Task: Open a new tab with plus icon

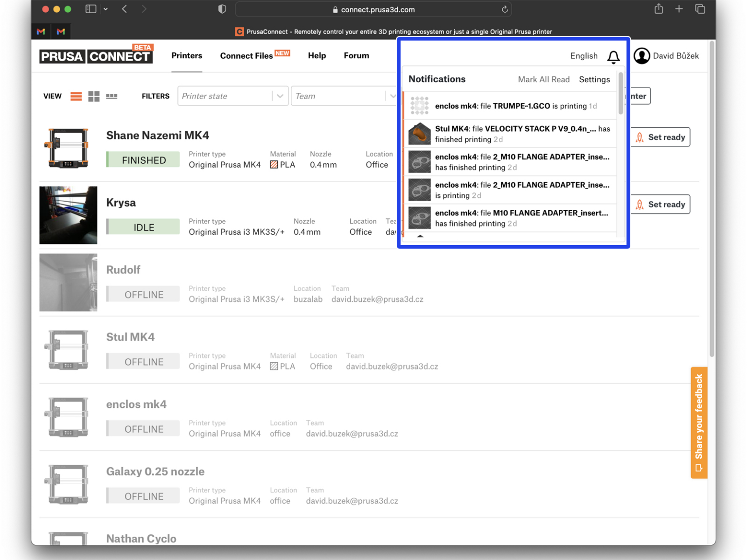Action: pyautogui.click(x=679, y=9)
